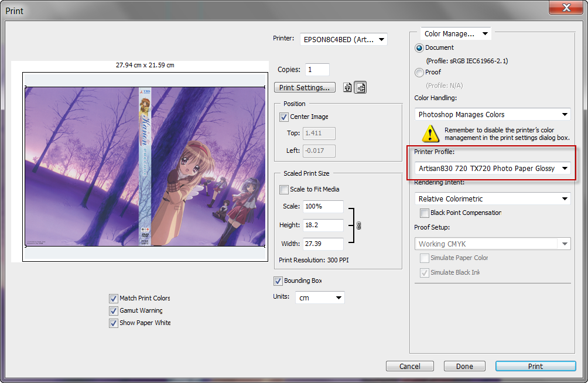Toggle the scale link chain icon
The width and height of the screenshot is (588, 383).
[x=359, y=225]
